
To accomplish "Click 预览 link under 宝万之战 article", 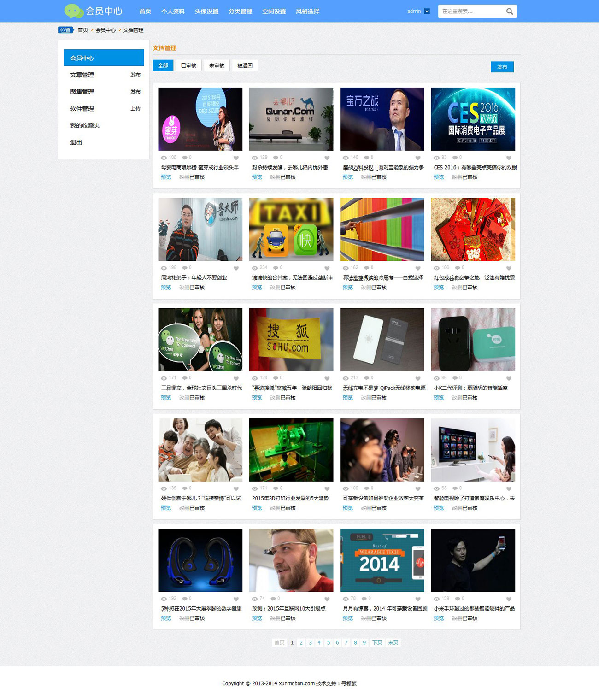I will [348, 177].
